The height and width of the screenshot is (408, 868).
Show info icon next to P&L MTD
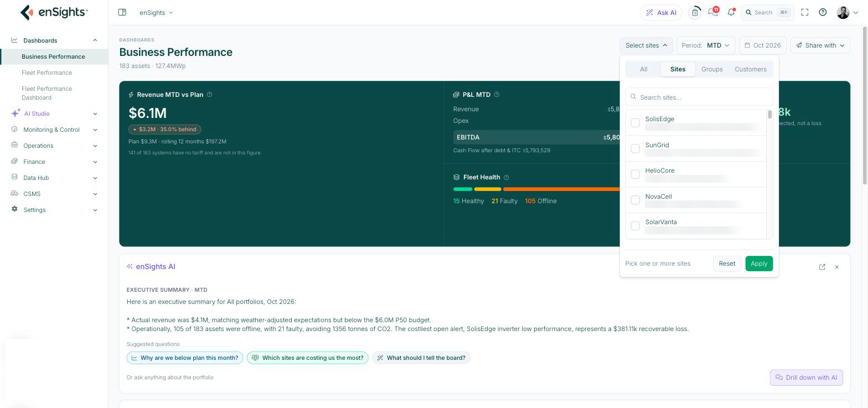pyautogui.click(x=497, y=95)
